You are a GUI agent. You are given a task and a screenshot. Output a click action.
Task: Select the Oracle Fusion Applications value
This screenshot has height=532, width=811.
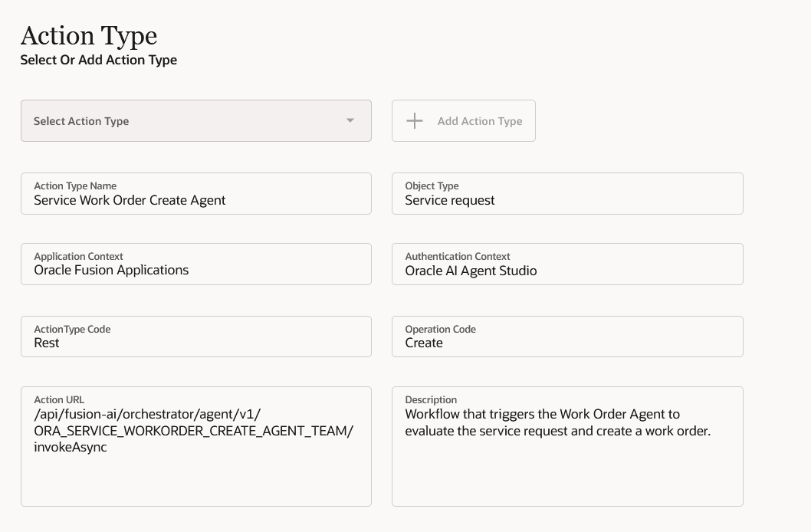tap(110, 271)
